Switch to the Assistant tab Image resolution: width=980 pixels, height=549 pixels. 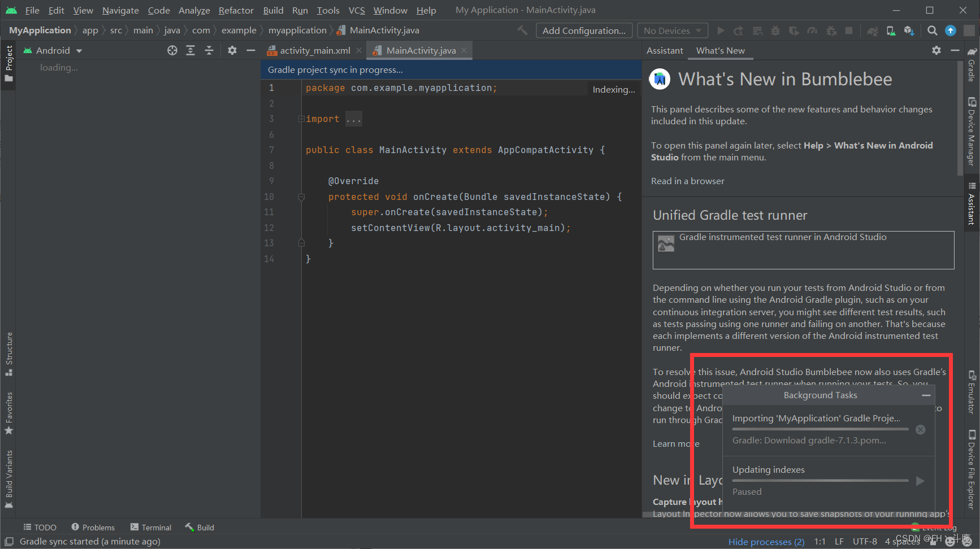(665, 50)
